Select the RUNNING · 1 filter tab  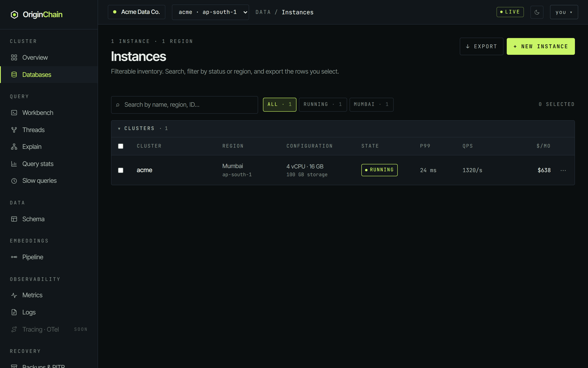[323, 104]
